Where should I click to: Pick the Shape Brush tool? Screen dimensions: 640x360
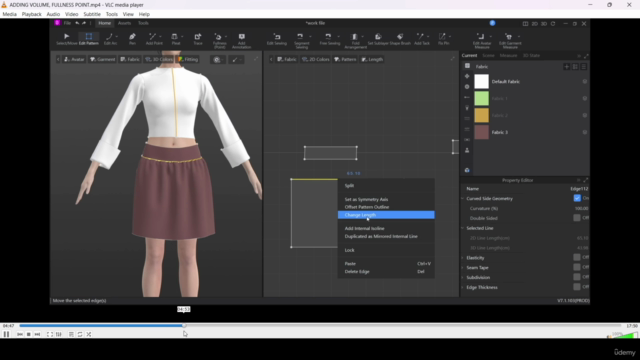coord(400,39)
